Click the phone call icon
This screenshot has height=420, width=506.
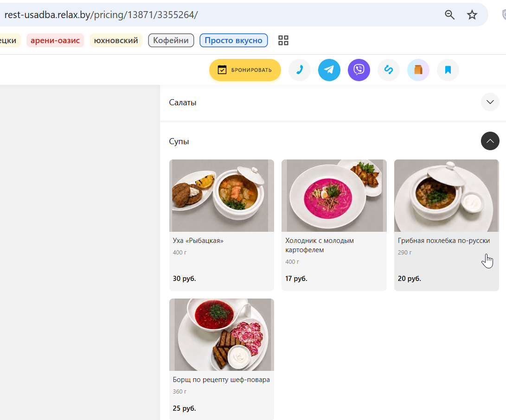[300, 70]
